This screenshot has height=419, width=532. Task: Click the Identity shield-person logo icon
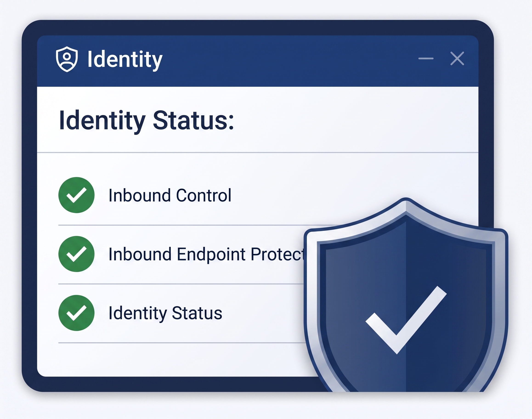(67, 59)
